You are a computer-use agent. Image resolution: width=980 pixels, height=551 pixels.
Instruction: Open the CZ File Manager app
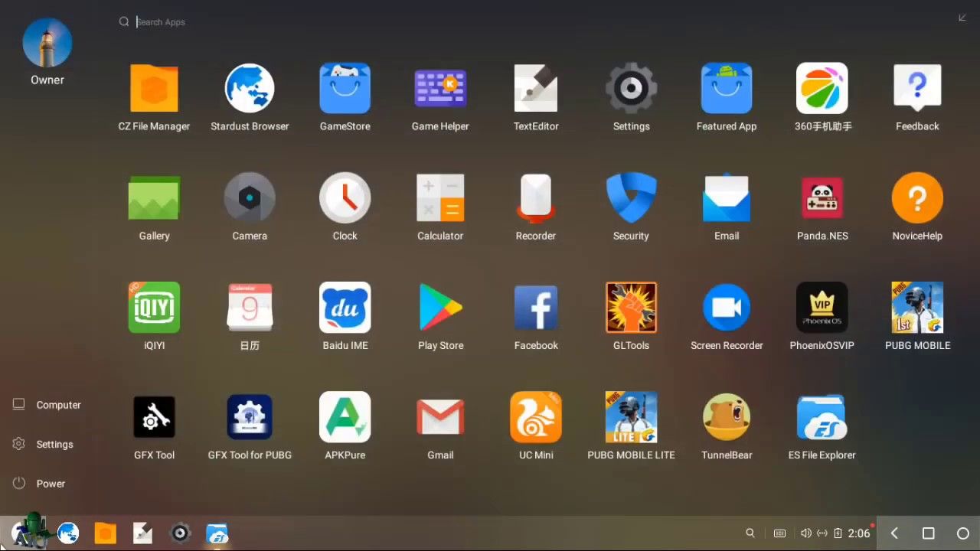point(154,89)
